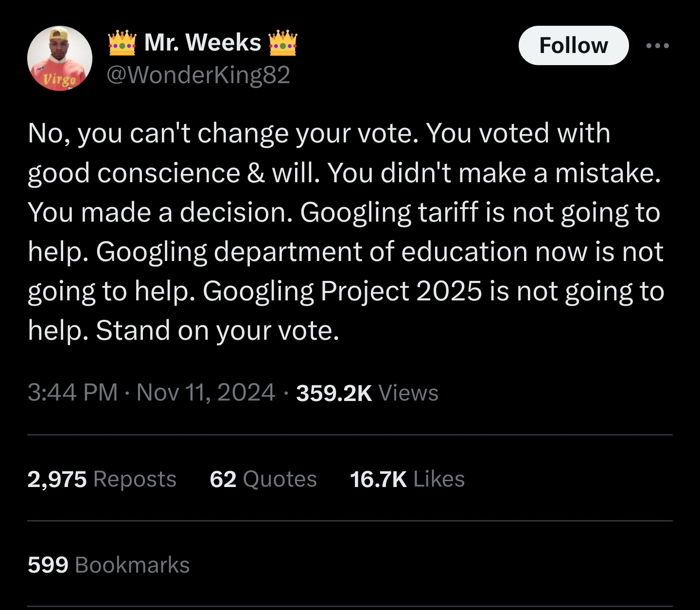700x610 pixels.
Task: Click the Follow button
Action: [x=573, y=46]
